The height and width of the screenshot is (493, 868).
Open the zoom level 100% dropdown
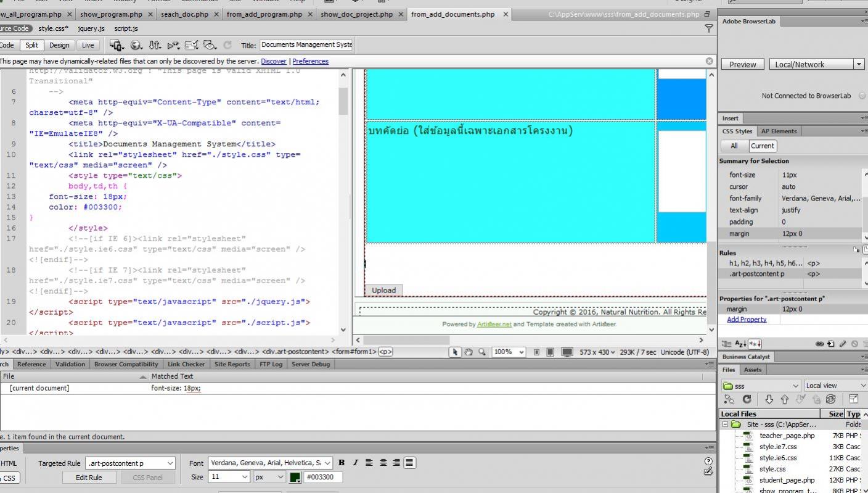click(509, 352)
